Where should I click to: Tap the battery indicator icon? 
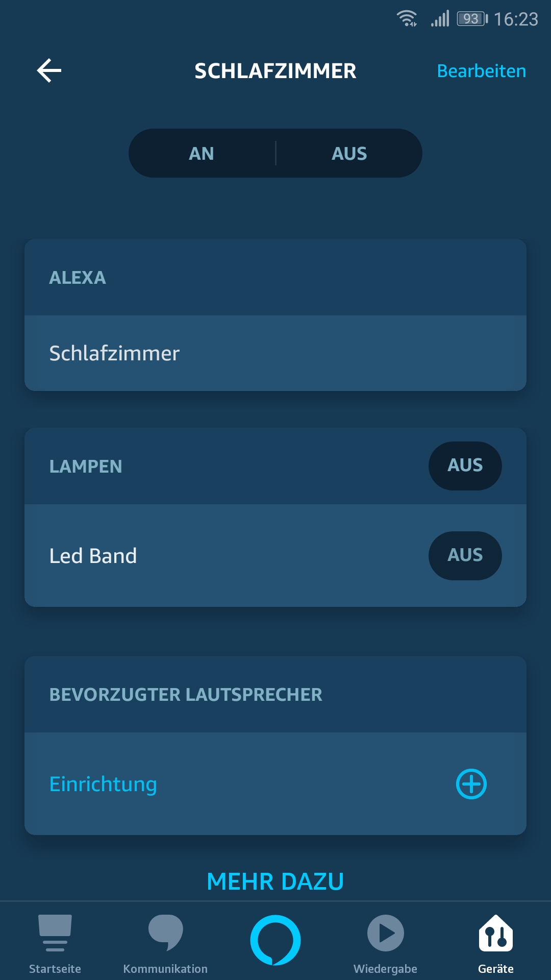point(472,19)
